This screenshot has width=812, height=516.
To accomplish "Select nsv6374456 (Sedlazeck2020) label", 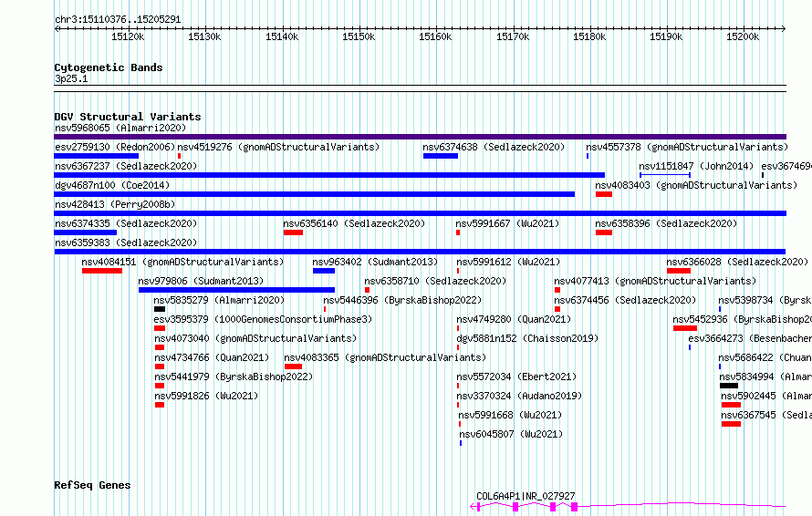I will (625, 300).
